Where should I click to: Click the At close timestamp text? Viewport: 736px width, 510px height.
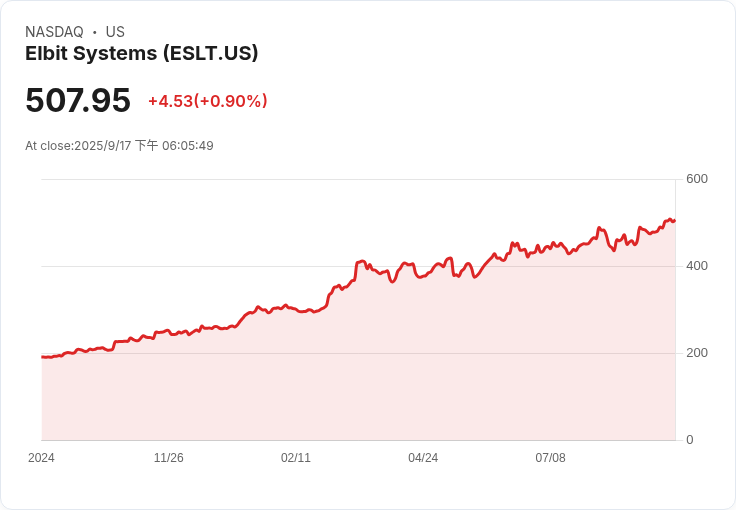119,145
